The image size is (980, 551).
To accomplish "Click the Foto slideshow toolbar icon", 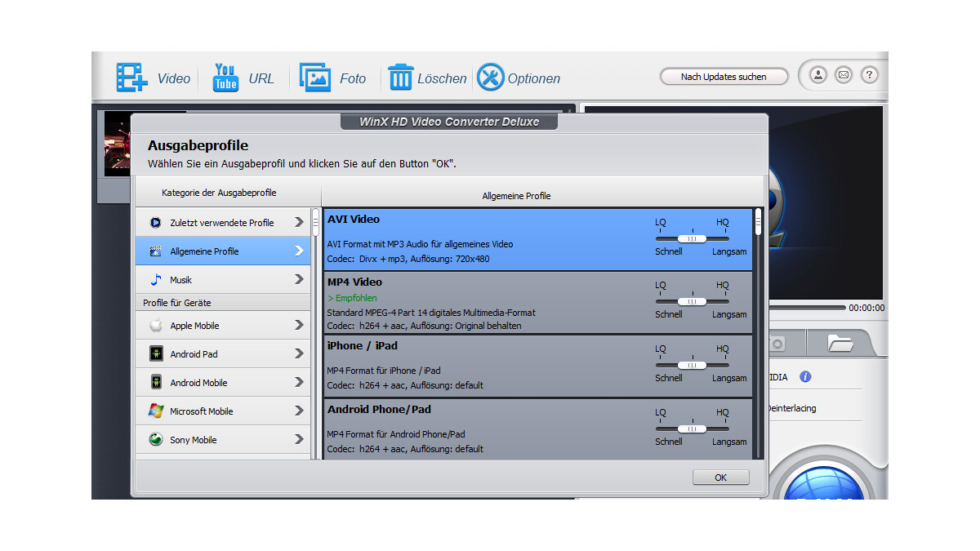I will coord(314,78).
